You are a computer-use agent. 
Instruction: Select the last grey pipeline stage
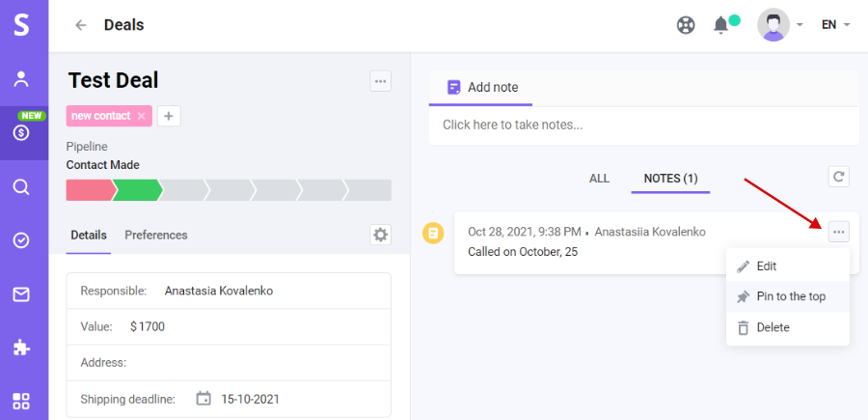pos(368,190)
